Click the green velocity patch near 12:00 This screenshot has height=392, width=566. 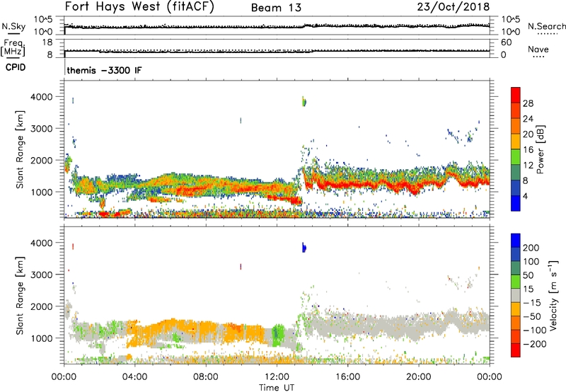(x=278, y=335)
